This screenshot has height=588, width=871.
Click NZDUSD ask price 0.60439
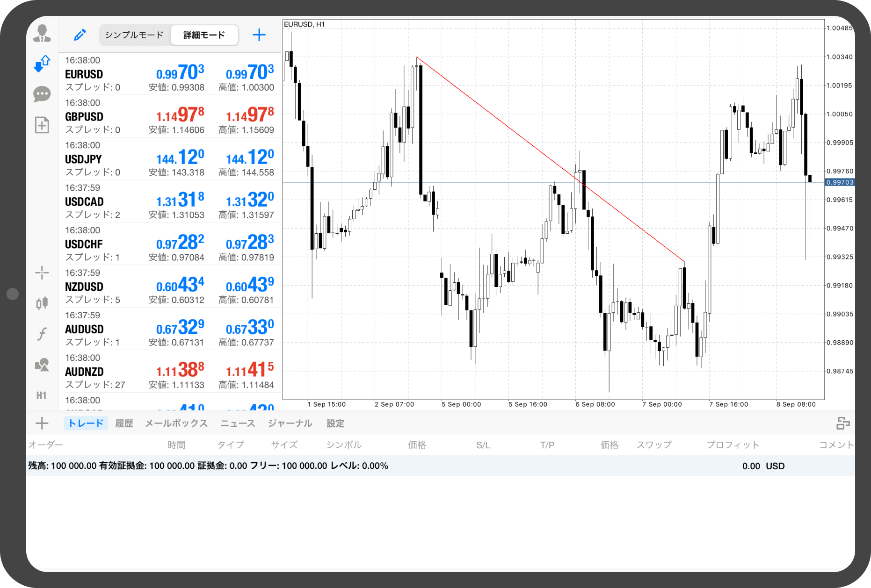pyautogui.click(x=250, y=285)
